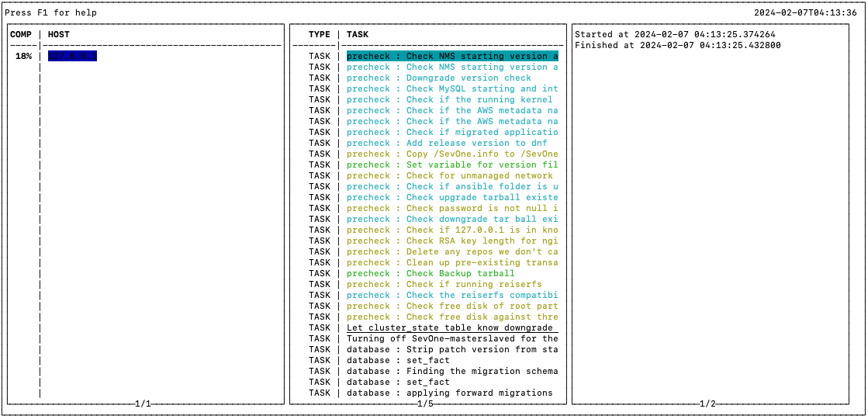Select 'Check MySQL starting and int' task row
This screenshot has width=868, height=419.
[452, 88]
